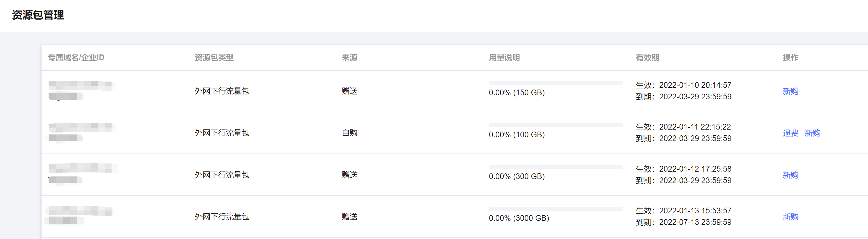Click the 0.00% (3000 GB) usage text
The height and width of the screenshot is (239, 868).
(519, 218)
